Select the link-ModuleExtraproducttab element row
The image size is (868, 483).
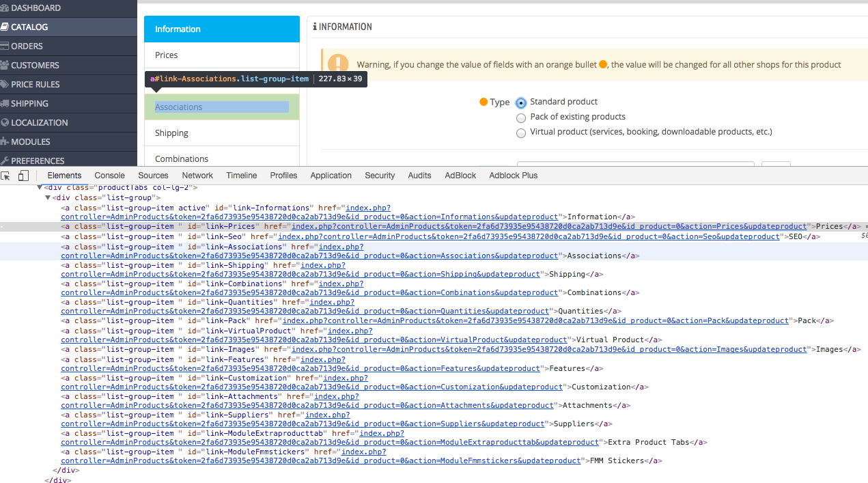[434, 438]
